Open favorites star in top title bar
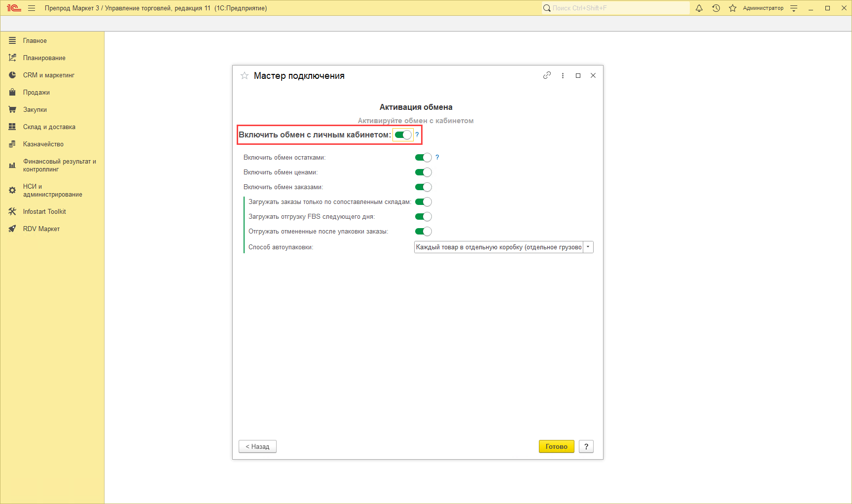 tap(733, 8)
